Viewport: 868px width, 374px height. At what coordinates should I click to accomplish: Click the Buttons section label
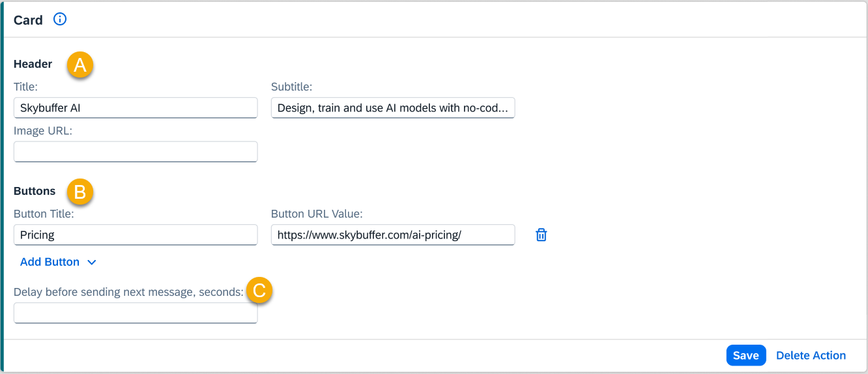pos(35,191)
